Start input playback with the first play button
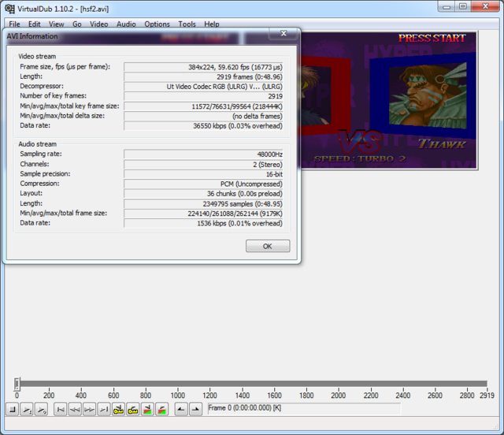Image resolution: width=504 pixels, height=435 pixels. coord(27,409)
